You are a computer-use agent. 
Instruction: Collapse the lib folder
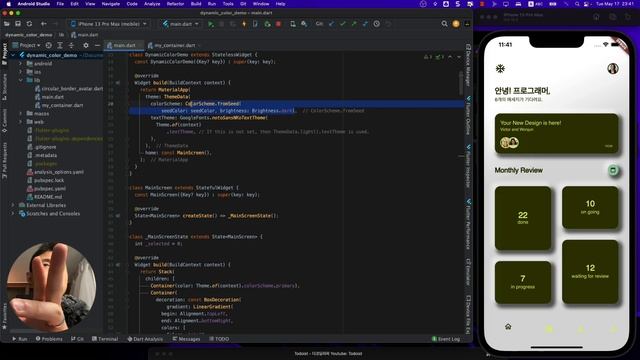tap(20, 80)
